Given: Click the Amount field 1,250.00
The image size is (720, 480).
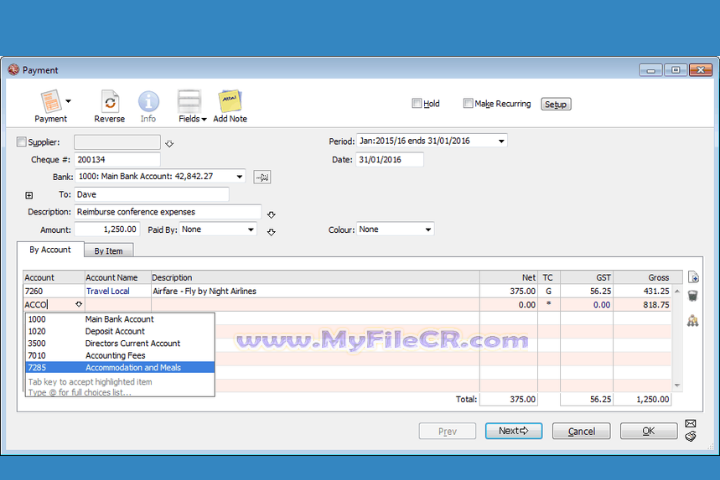Looking at the screenshot, I should pyautogui.click(x=107, y=229).
